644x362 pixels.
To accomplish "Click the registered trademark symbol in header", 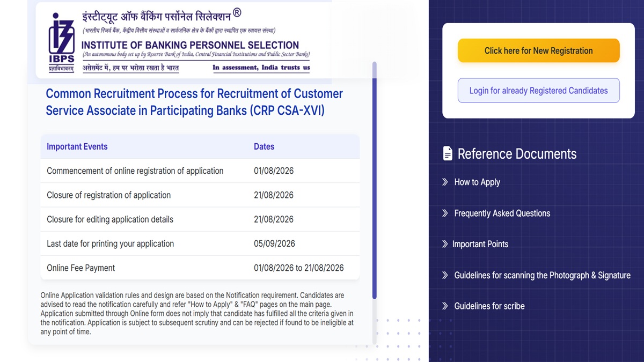I will [x=237, y=12].
